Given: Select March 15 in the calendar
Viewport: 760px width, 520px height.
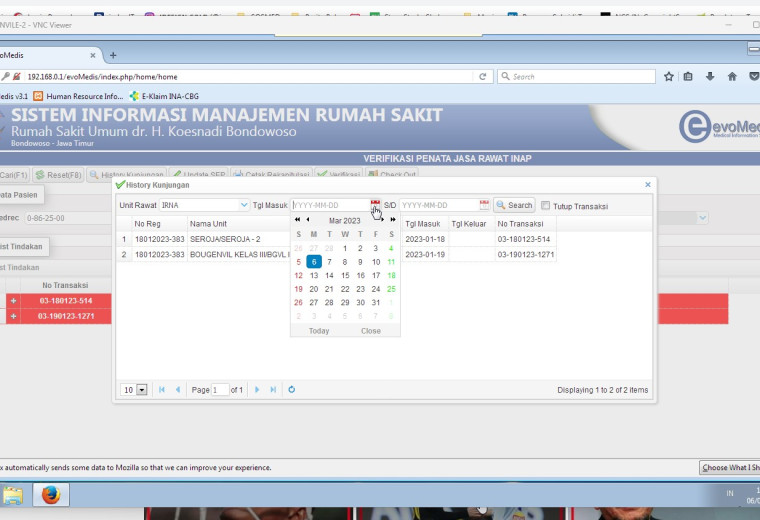Looking at the screenshot, I should [x=345, y=275].
